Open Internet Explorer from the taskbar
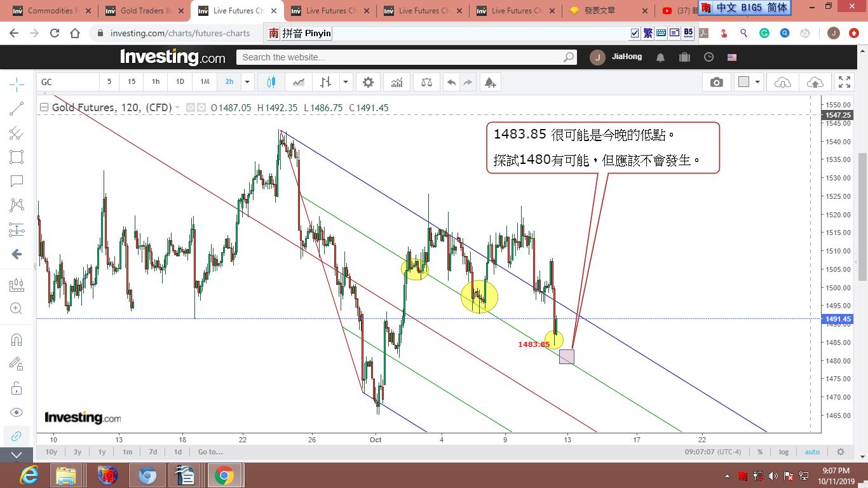 pyautogui.click(x=29, y=475)
